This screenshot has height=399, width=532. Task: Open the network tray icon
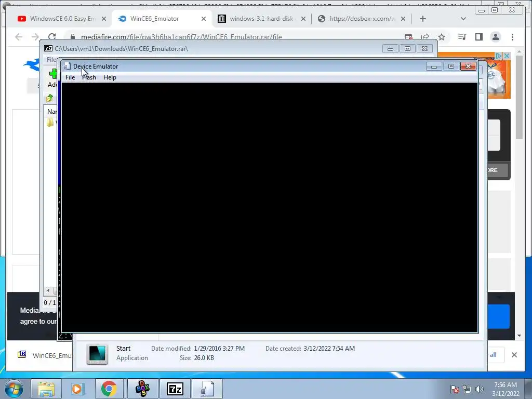[467, 389]
